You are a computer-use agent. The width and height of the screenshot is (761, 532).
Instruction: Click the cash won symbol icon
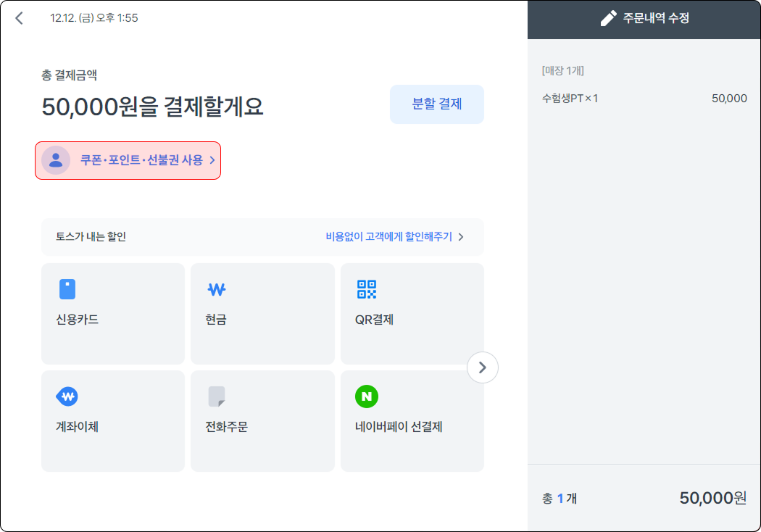(217, 289)
